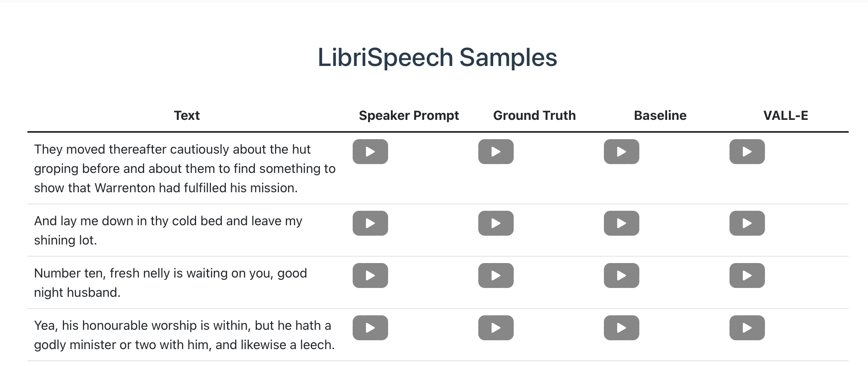Image resolution: width=868 pixels, height=366 pixels.
Task: Play VALL-E audio for Warrenton sentence
Action: click(747, 152)
